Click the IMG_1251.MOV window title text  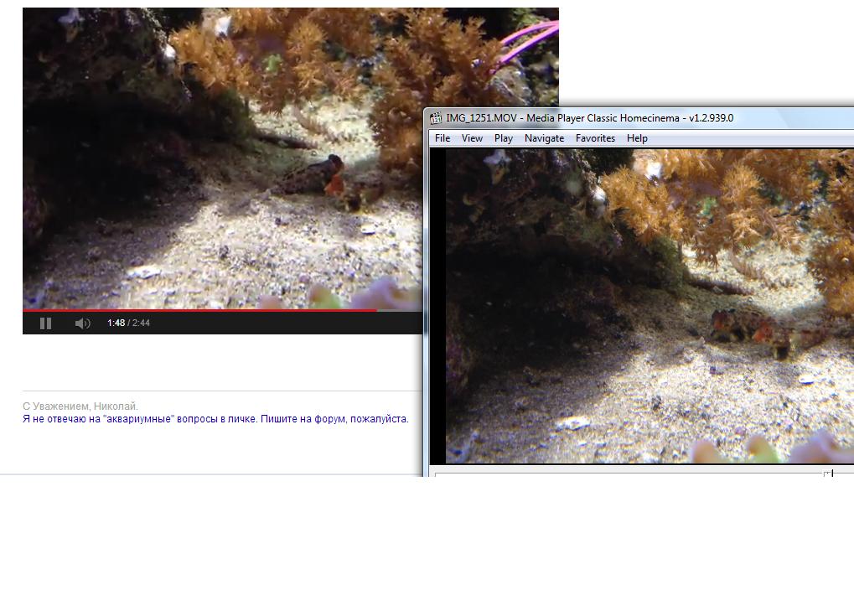click(589, 118)
